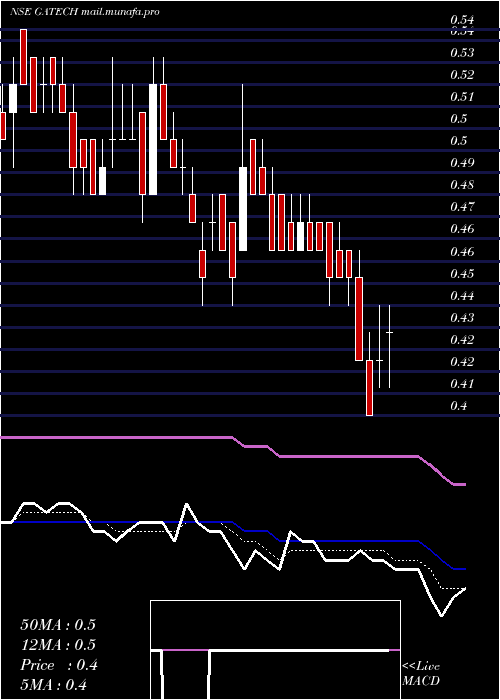Image resolution: width=500 pixels, height=700 pixels.
Task: Click the boxed Live MACD mini chart
Action: (x=275, y=650)
